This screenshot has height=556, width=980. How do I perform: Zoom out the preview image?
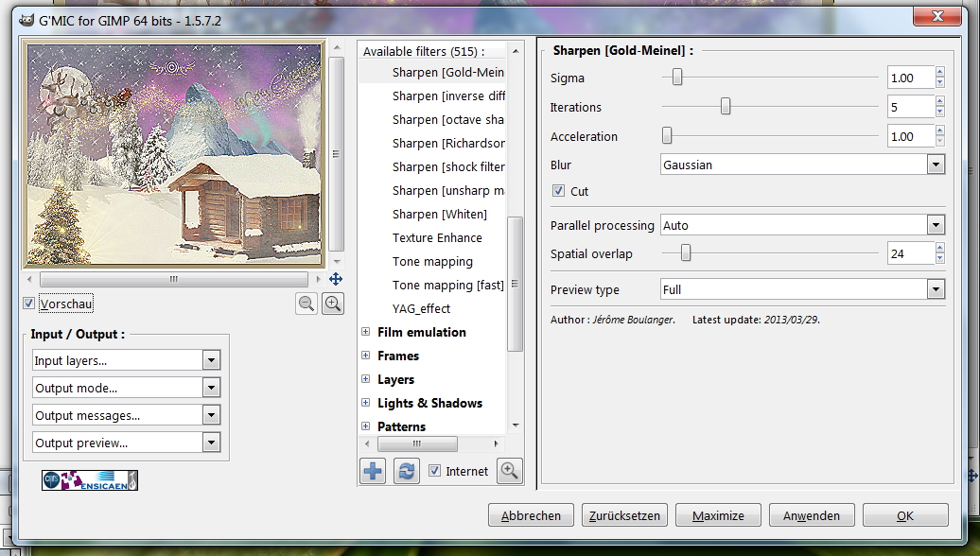[306, 304]
